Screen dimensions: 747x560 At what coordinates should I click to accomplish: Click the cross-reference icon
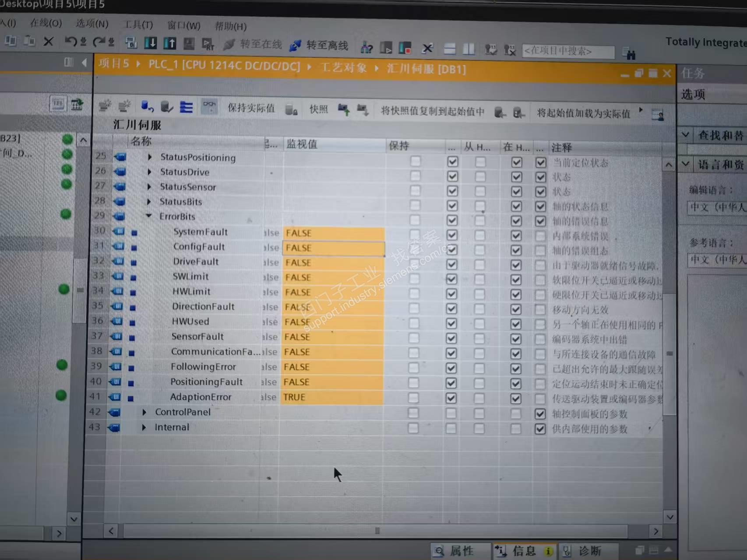tap(427, 48)
